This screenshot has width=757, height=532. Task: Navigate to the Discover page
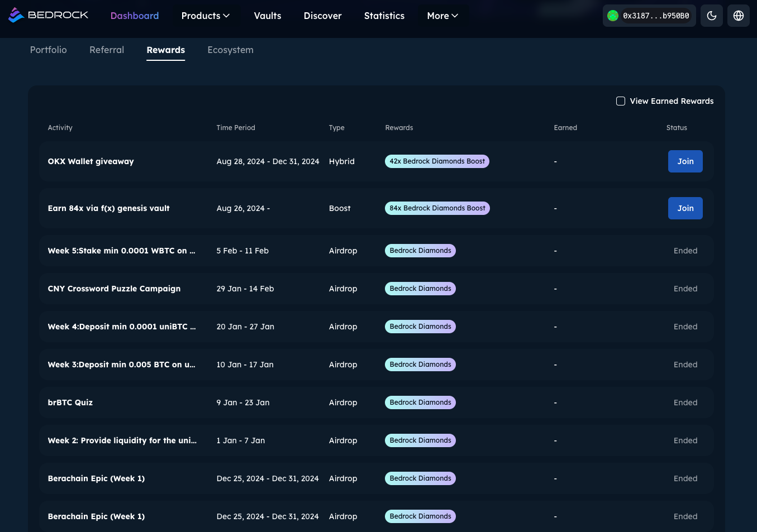point(322,16)
